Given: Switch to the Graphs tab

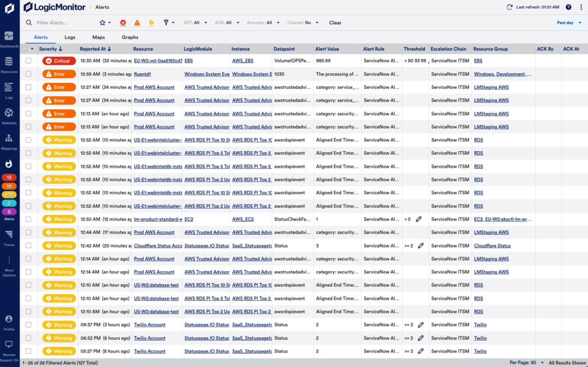Looking at the screenshot, I should pos(130,37).
